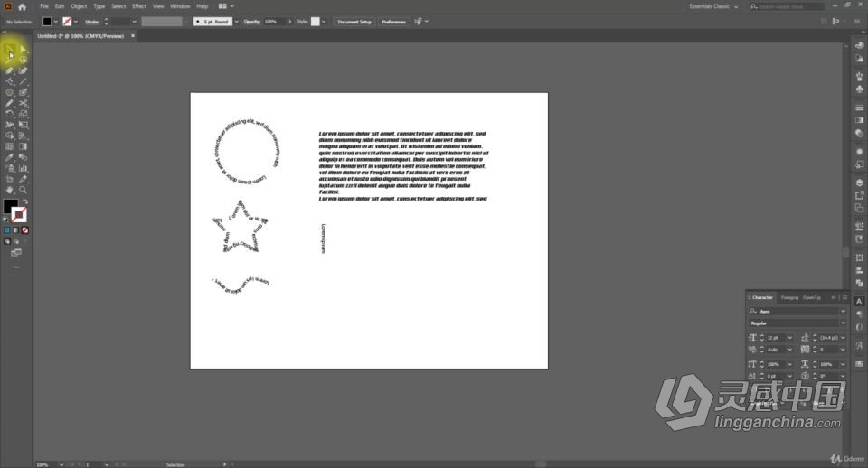The width and height of the screenshot is (868, 468).
Task: Open the Effect menu
Action: 139,6
